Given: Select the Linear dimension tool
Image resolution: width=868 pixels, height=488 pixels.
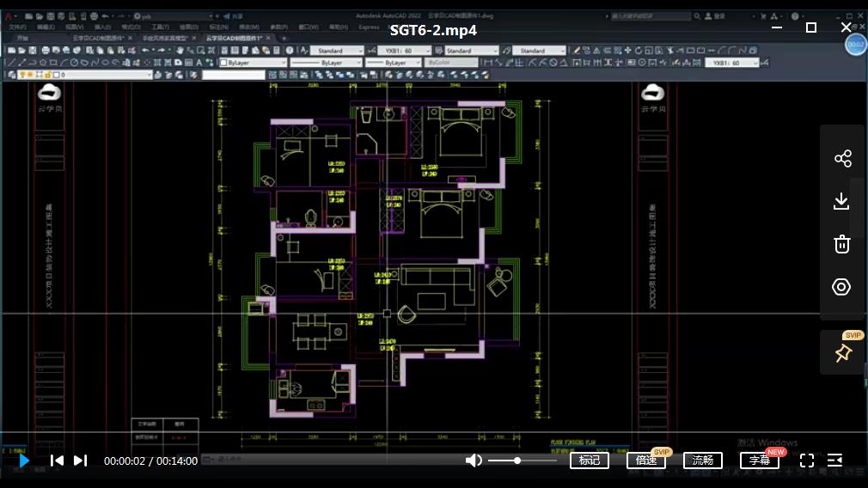Looking at the screenshot, I should pos(487,63).
